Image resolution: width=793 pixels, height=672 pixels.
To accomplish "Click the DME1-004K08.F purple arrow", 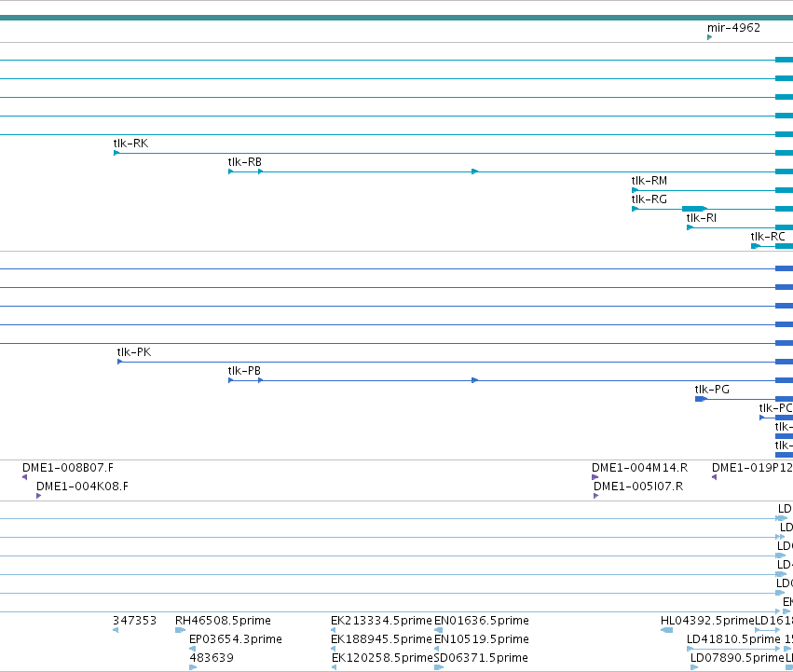I will coord(39,497).
